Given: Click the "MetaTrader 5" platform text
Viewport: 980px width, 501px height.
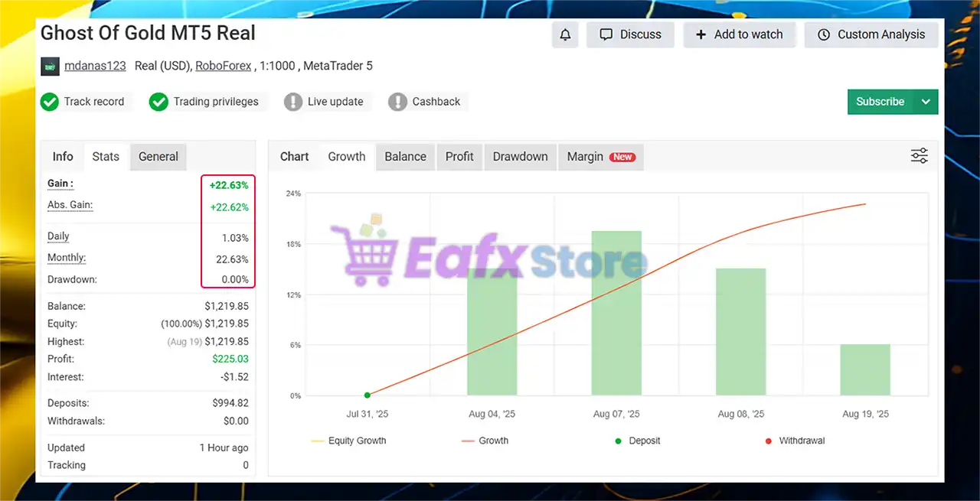Looking at the screenshot, I should click(338, 66).
